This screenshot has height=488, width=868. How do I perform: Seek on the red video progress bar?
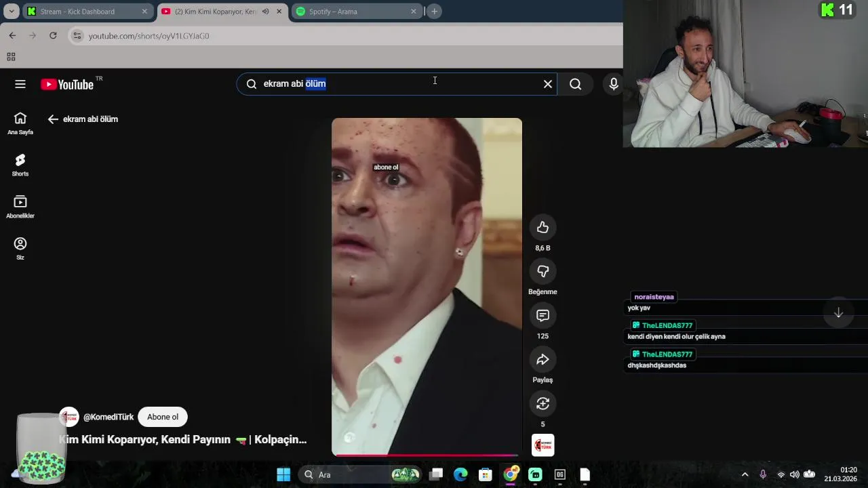pyautogui.click(x=427, y=455)
